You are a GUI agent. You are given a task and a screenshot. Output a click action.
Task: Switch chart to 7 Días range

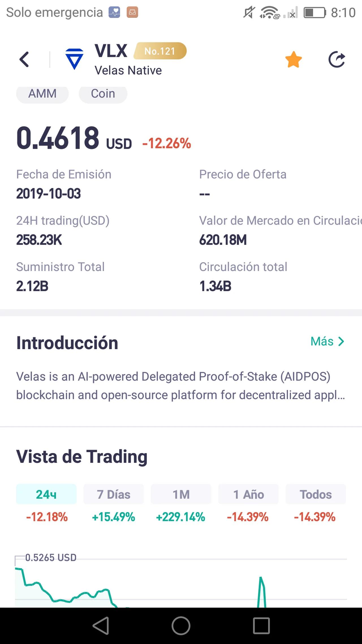[x=113, y=494]
